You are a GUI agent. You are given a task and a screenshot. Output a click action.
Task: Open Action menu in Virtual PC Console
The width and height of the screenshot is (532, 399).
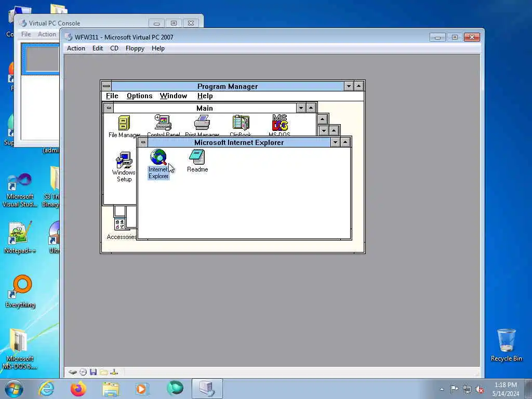coord(47,34)
